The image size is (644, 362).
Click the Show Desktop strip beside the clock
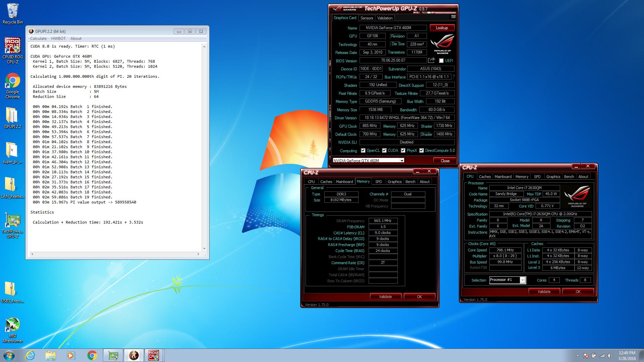click(641, 355)
